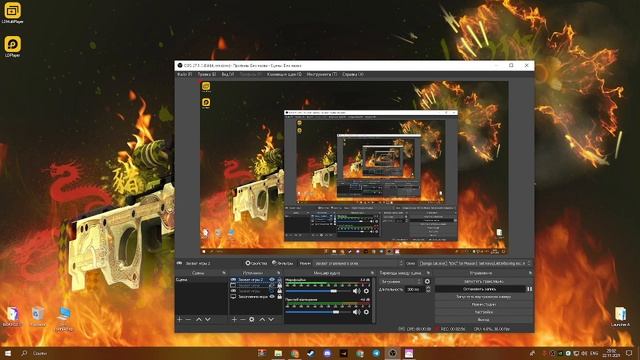Image resolution: width=640 pixels, height=360 pixels.
Task: Pop out the Сцены dock panel
Action: (x=224, y=273)
